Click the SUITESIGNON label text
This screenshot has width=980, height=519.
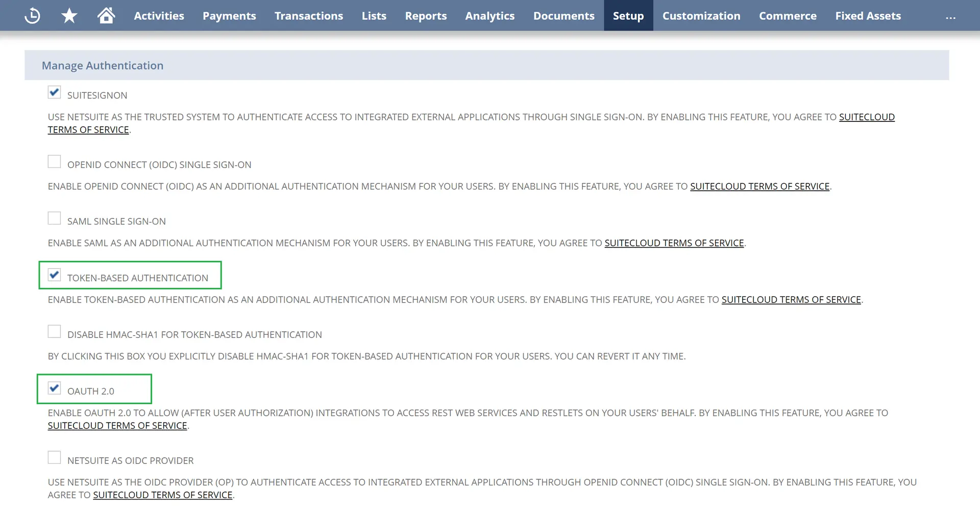coord(97,95)
